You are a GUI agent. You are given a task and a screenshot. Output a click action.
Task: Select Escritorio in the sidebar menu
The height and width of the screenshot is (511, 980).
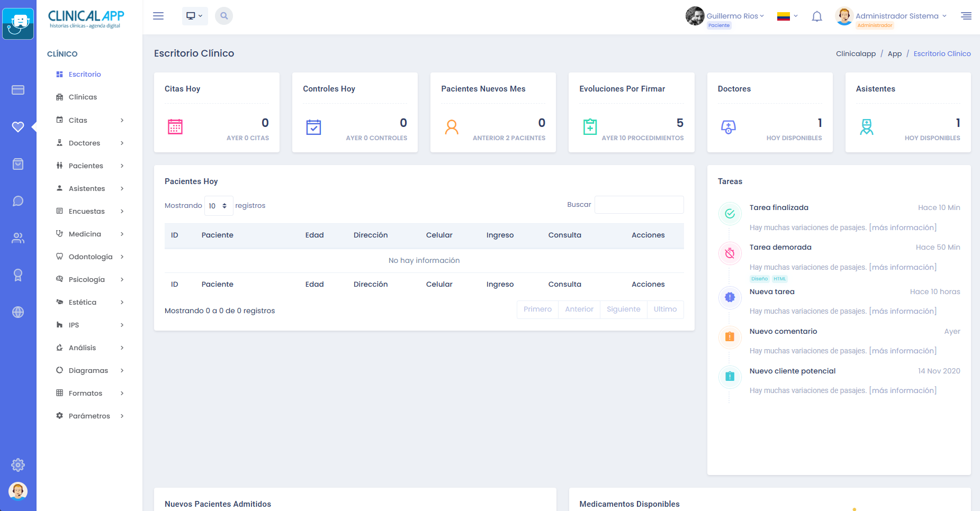click(x=84, y=74)
